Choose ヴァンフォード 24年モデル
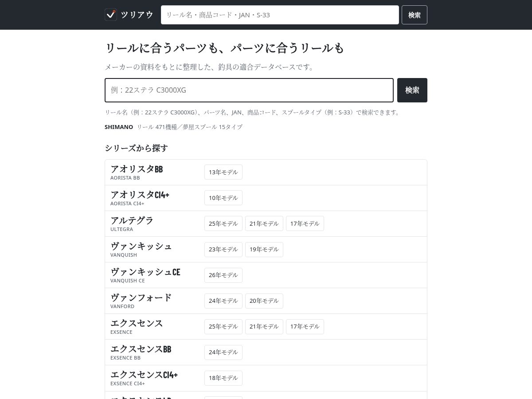Image resolution: width=532 pixels, height=399 pixels. click(223, 301)
